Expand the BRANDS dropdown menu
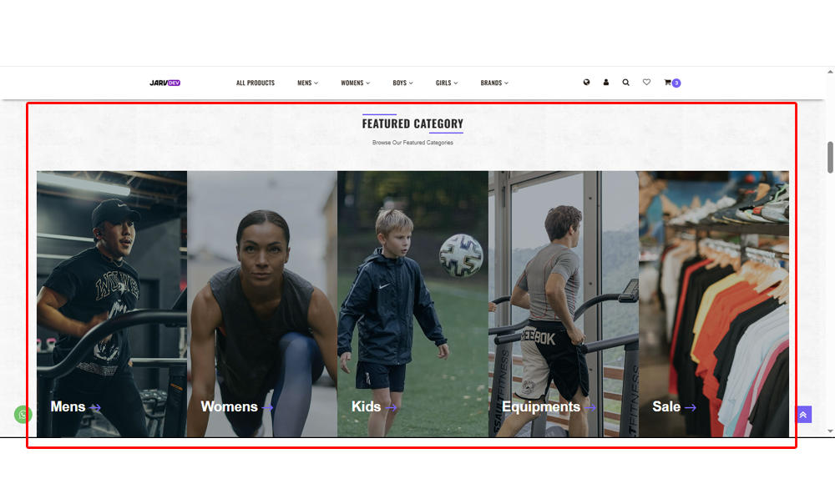The width and height of the screenshot is (835, 504). coord(494,83)
